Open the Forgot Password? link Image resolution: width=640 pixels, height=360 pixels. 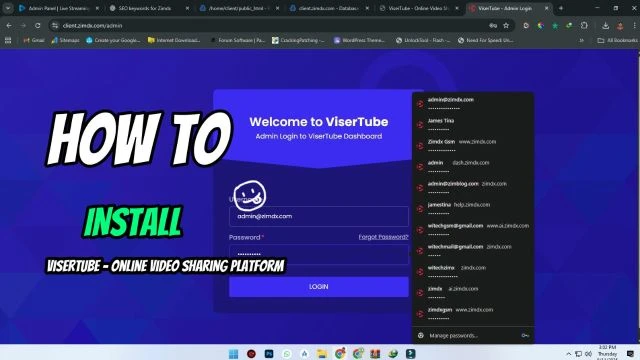(383, 237)
